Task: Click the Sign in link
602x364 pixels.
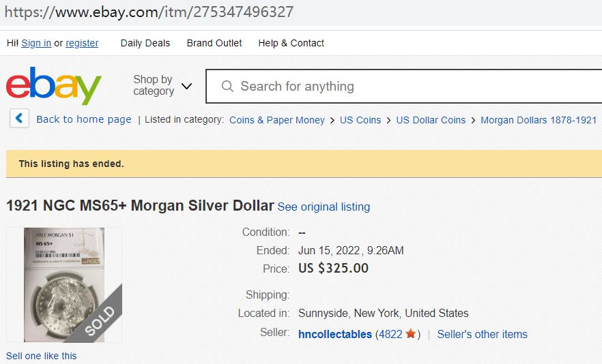Action: tap(36, 43)
